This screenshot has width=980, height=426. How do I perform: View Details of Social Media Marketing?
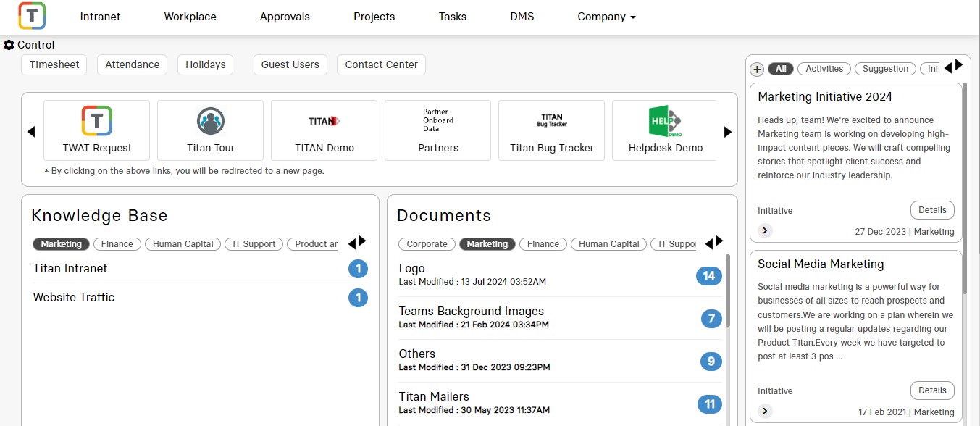point(932,390)
